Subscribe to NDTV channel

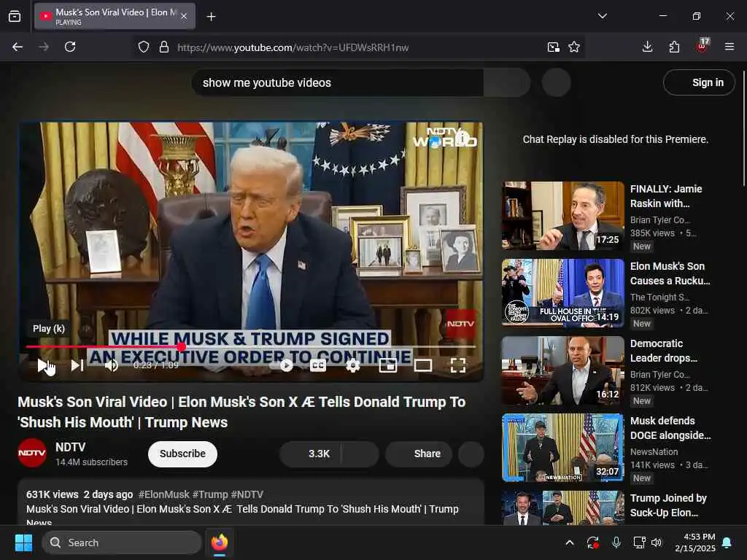[x=182, y=454]
